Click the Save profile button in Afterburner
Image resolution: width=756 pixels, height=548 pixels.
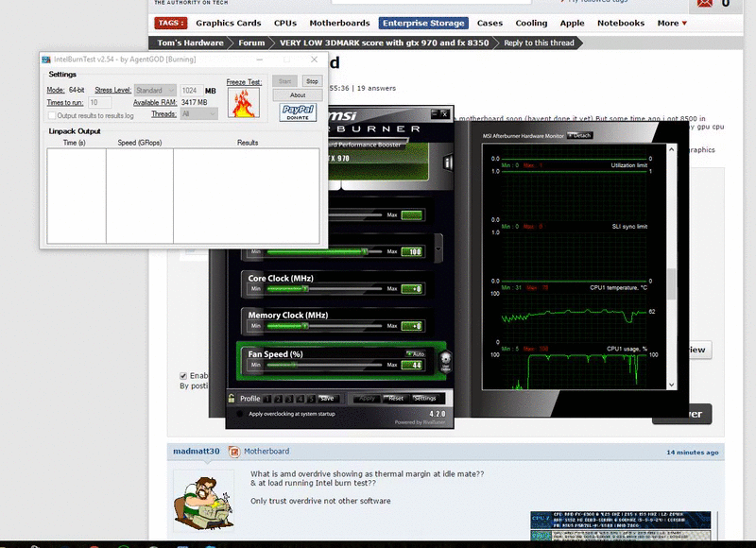[x=326, y=399]
